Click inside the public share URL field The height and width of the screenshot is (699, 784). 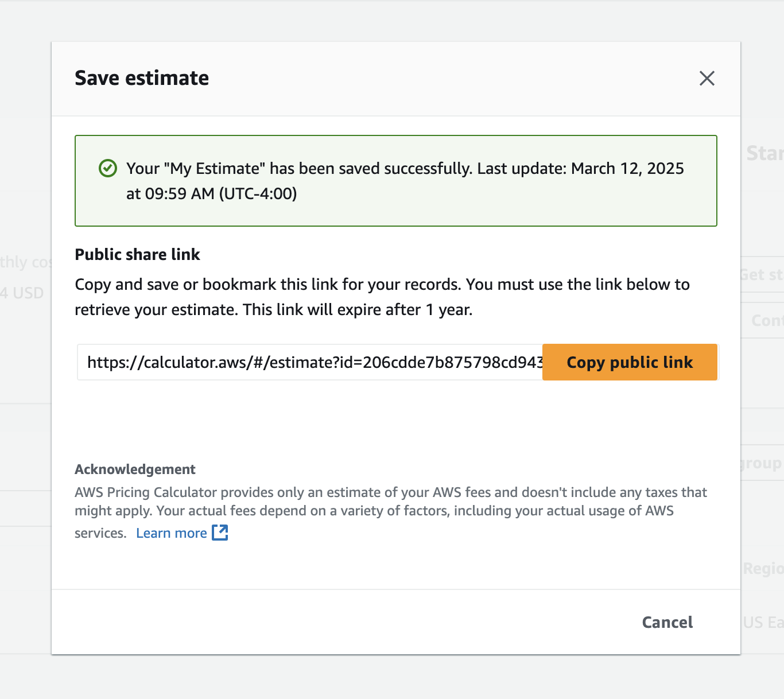pyautogui.click(x=310, y=362)
